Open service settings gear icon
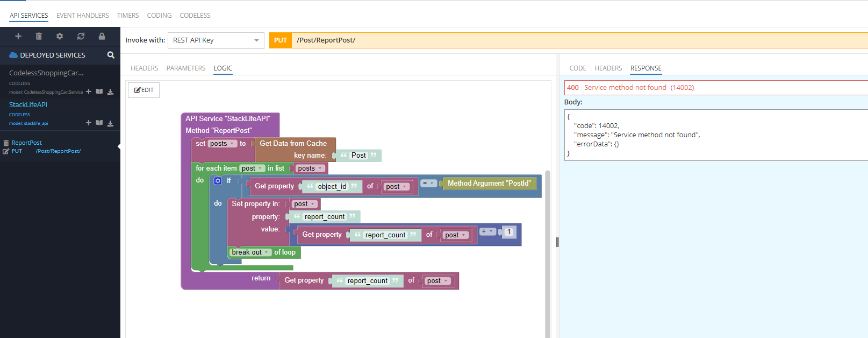The height and width of the screenshot is (338, 868). (60, 37)
